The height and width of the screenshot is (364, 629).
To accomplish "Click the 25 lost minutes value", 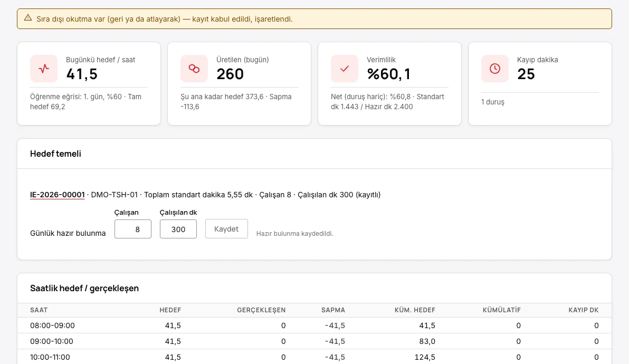I will pyautogui.click(x=526, y=74).
